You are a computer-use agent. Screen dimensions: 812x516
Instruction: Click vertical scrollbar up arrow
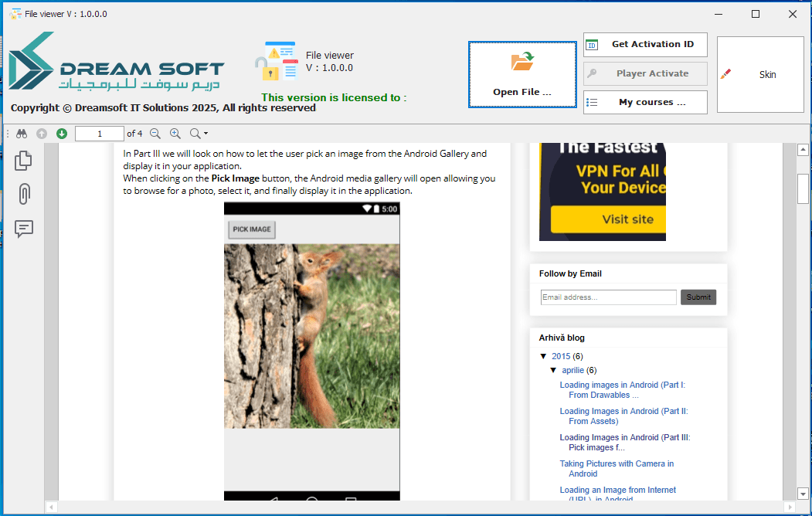tap(803, 150)
